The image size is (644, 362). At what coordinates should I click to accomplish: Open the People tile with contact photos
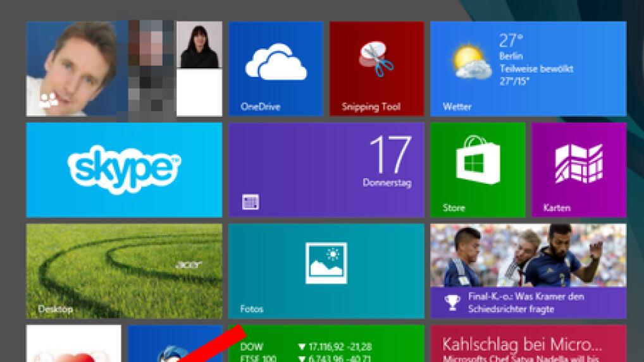coord(124,68)
